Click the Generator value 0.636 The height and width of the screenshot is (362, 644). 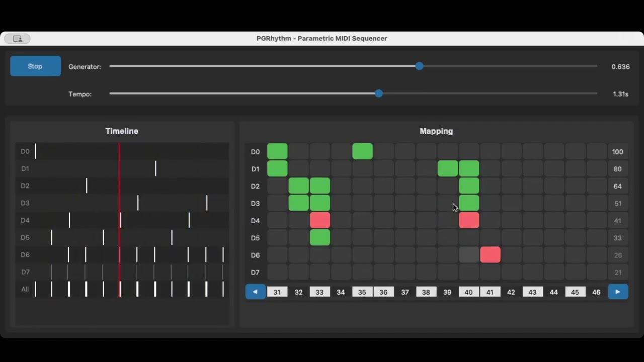(x=620, y=66)
